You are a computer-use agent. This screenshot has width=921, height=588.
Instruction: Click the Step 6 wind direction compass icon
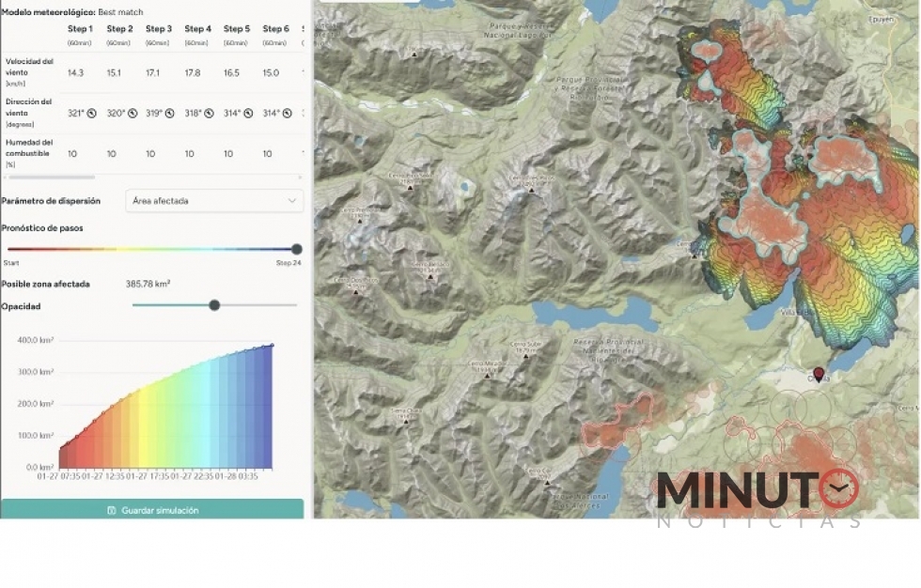[287, 113]
